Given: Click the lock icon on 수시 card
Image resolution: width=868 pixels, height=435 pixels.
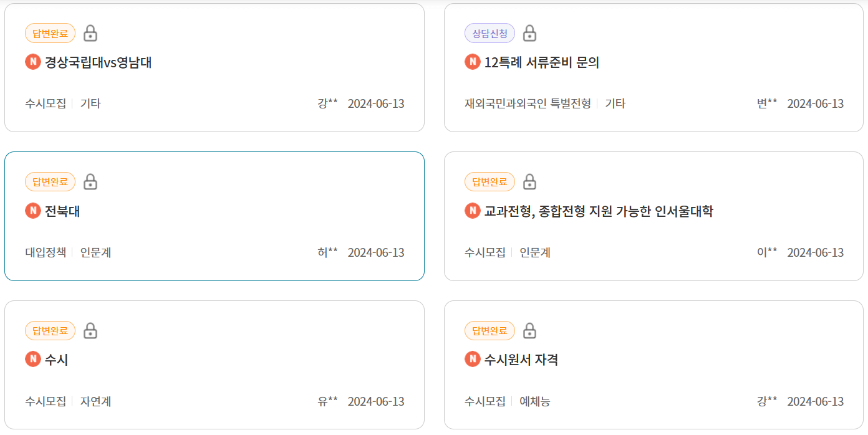Looking at the screenshot, I should click(91, 330).
